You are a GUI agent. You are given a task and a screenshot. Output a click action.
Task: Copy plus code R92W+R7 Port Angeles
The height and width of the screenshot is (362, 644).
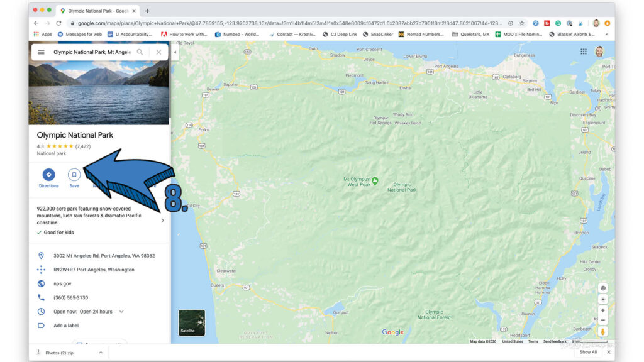tap(94, 270)
